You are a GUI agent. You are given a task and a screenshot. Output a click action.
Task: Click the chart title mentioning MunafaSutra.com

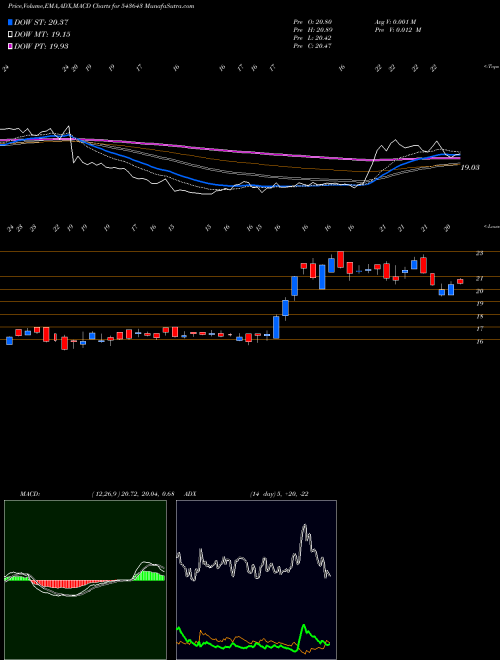point(101,7)
